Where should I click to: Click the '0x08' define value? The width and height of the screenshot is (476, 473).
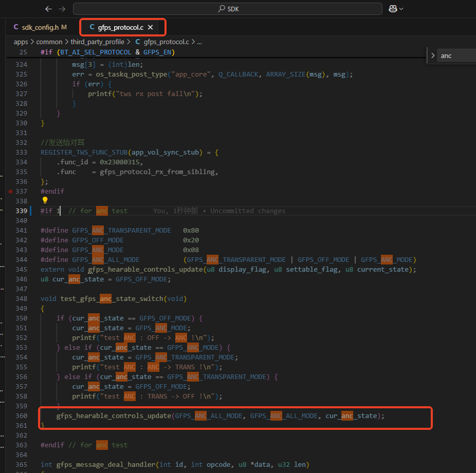coord(191,250)
